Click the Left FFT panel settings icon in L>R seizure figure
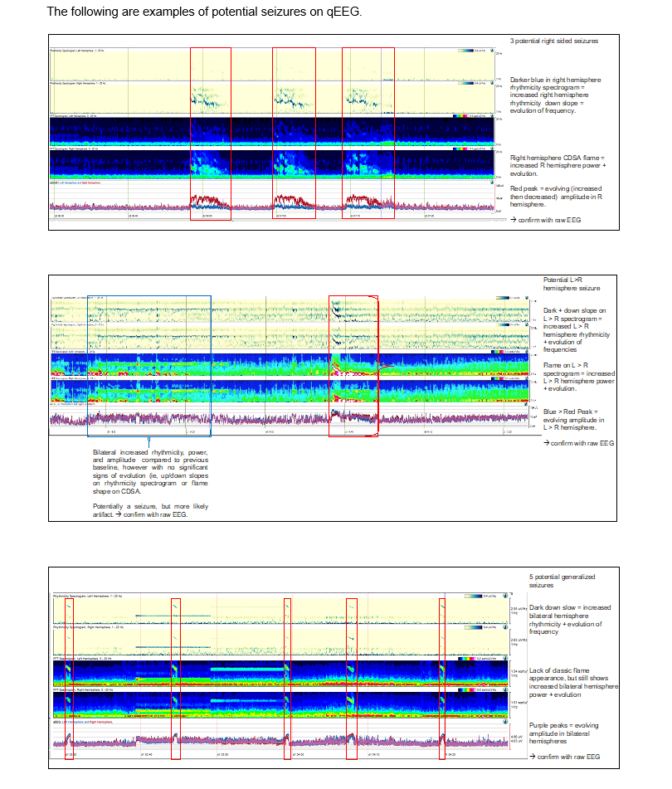Image resolution: width=672 pixels, height=789 pixels. tap(527, 352)
